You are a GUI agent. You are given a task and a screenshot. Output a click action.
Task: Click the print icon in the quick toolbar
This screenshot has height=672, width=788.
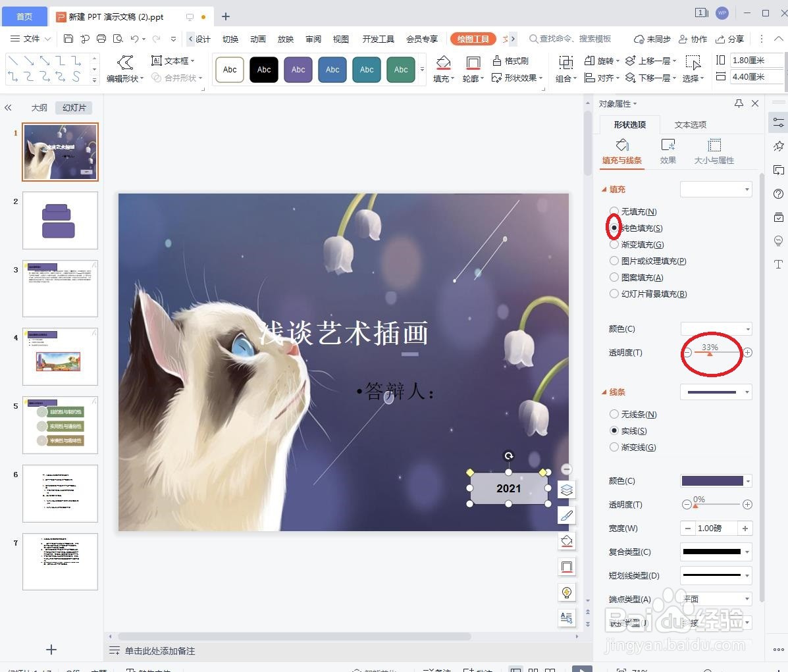tap(101, 39)
